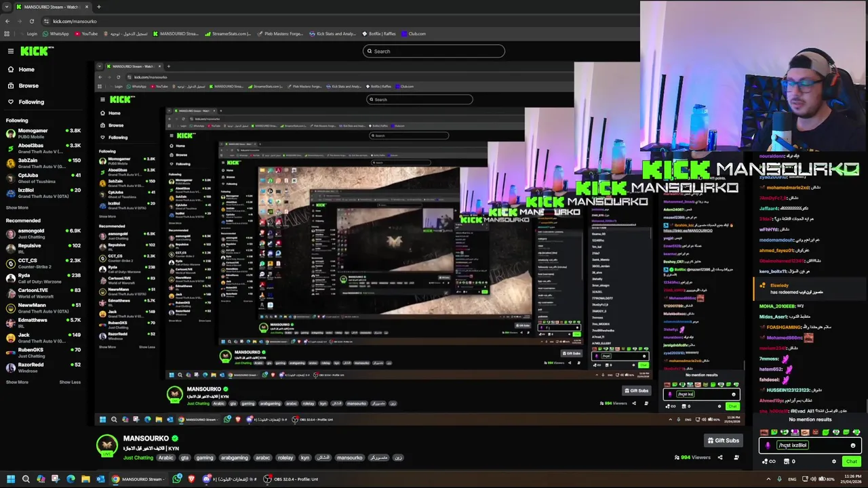Viewport: 868px width, 488px height.
Task: Open the Club.com bookmark
Action: click(x=414, y=33)
